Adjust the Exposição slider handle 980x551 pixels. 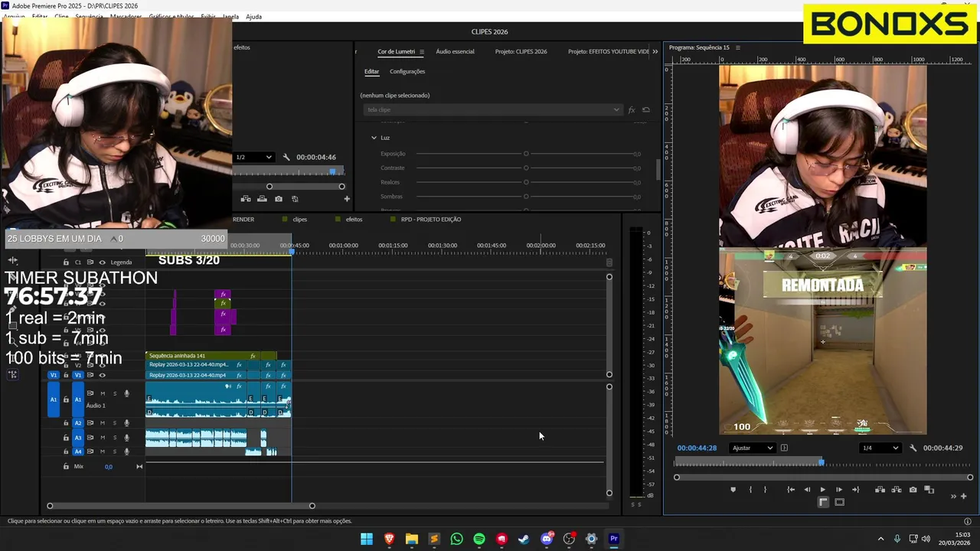526,154
